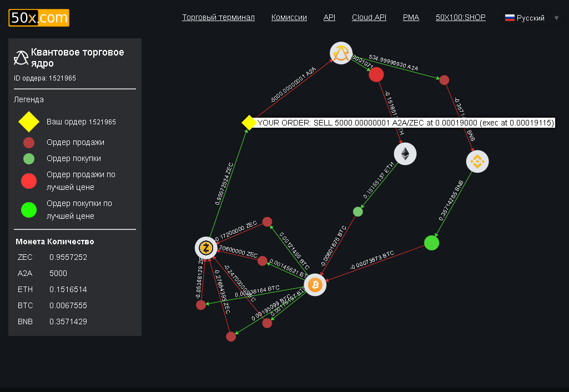Viewport: 569px width, 392px height.
Task: Visit 50X100:SHOP
Action: click(x=461, y=17)
